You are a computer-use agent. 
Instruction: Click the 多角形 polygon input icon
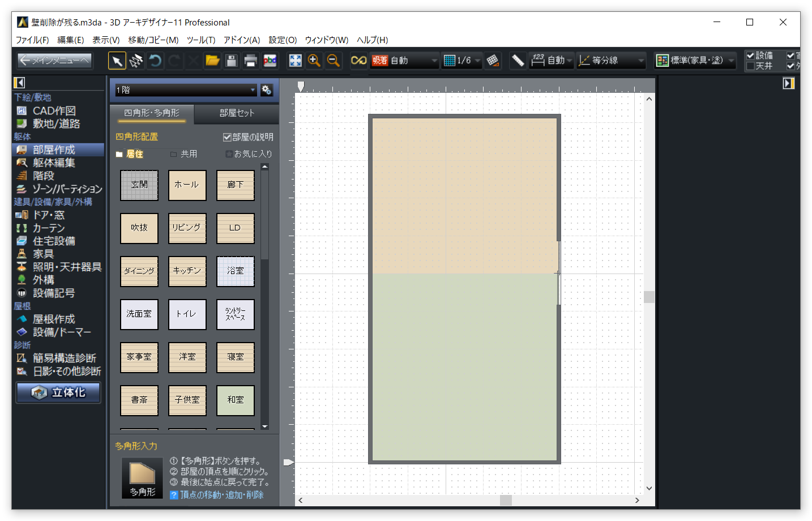pyautogui.click(x=142, y=479)
